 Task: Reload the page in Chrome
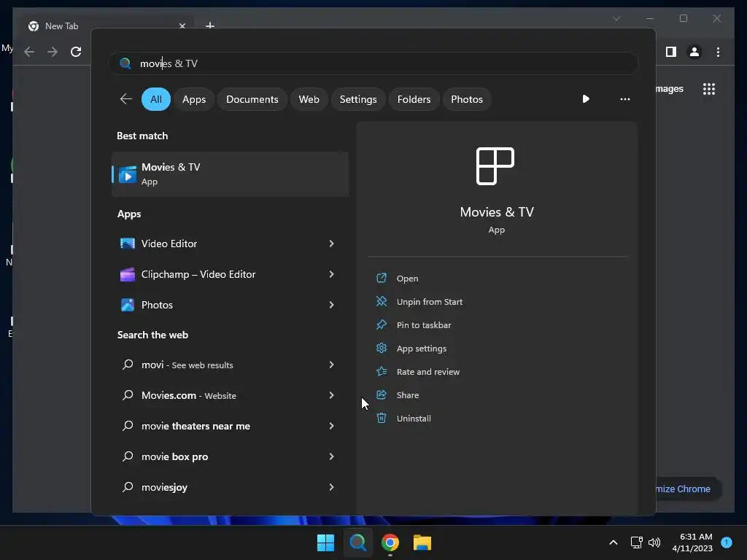coord(76,52)
